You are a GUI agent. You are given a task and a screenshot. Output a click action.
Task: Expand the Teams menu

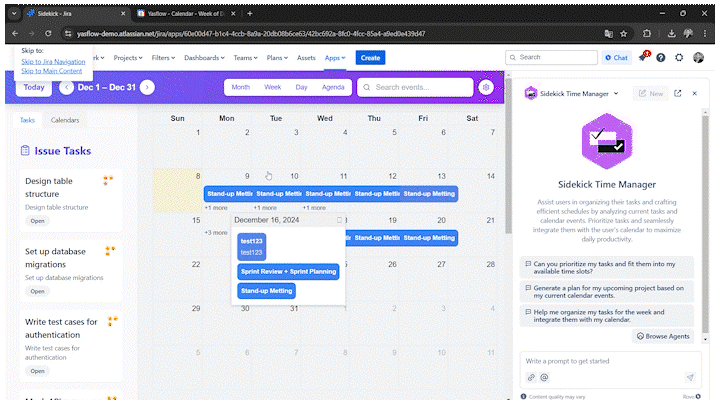tap(245, 58)
